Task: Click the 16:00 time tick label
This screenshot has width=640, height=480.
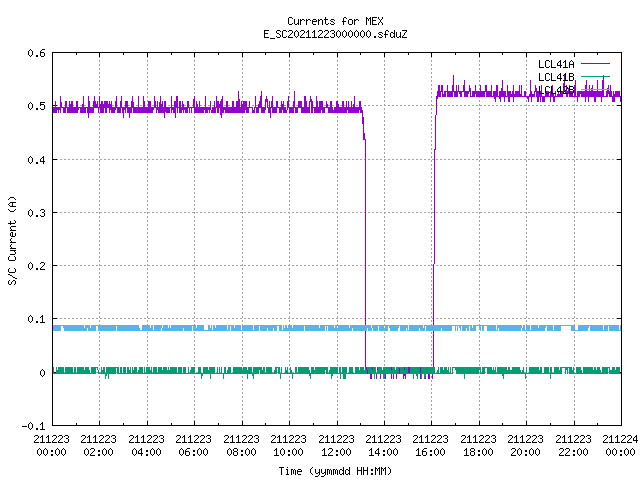Action: click(431, 452)
